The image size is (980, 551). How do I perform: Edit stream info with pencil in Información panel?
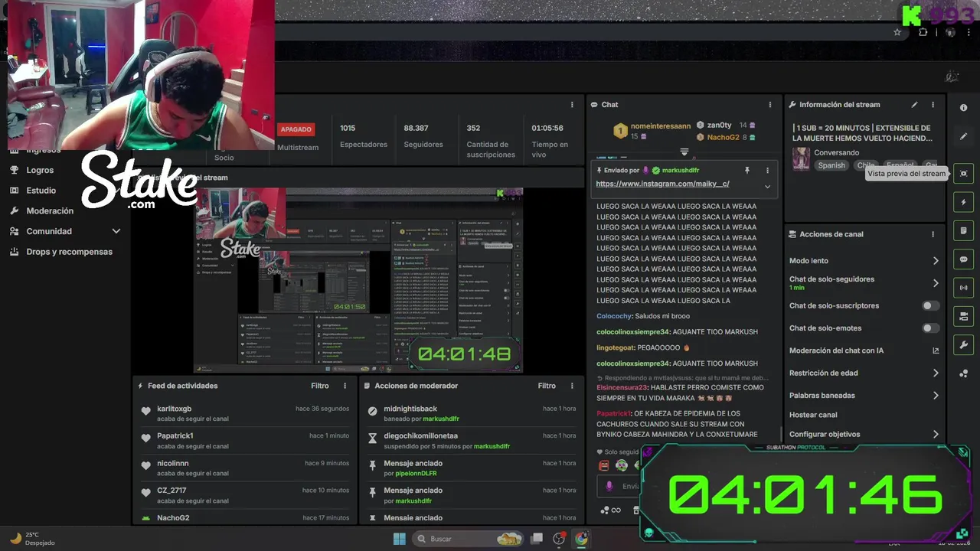[914, 105]
